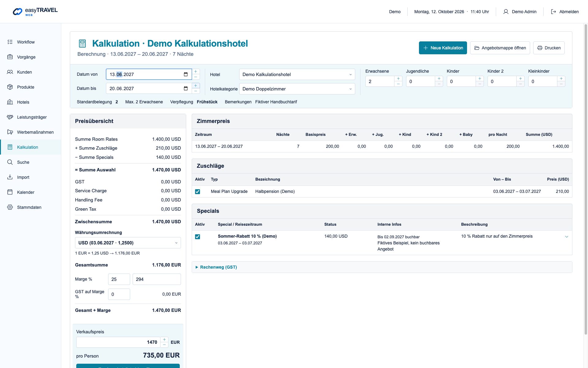Click the Kalkulation calculator sidebar icon

click(10, 147)
